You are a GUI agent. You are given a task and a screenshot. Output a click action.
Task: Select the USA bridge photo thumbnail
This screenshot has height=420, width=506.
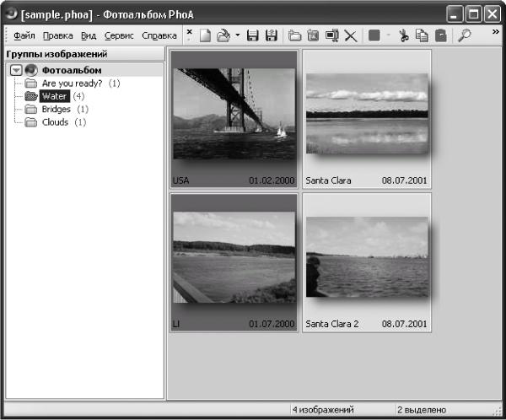click(x=234, y=119)
